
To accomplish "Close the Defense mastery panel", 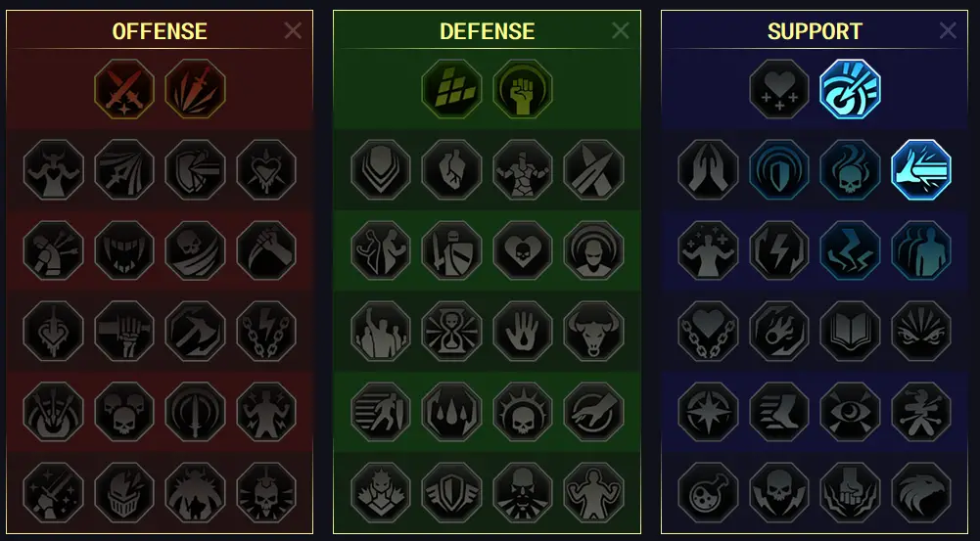I will [620, 30].
